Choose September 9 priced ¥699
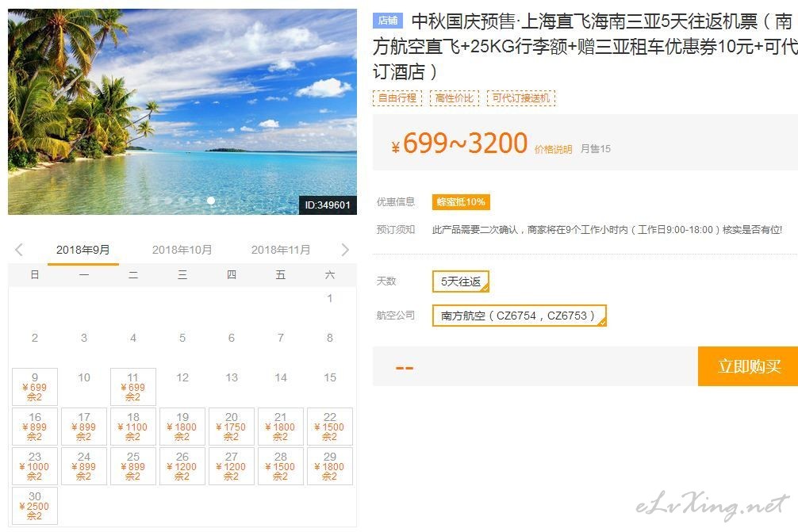 pos(35,387)
